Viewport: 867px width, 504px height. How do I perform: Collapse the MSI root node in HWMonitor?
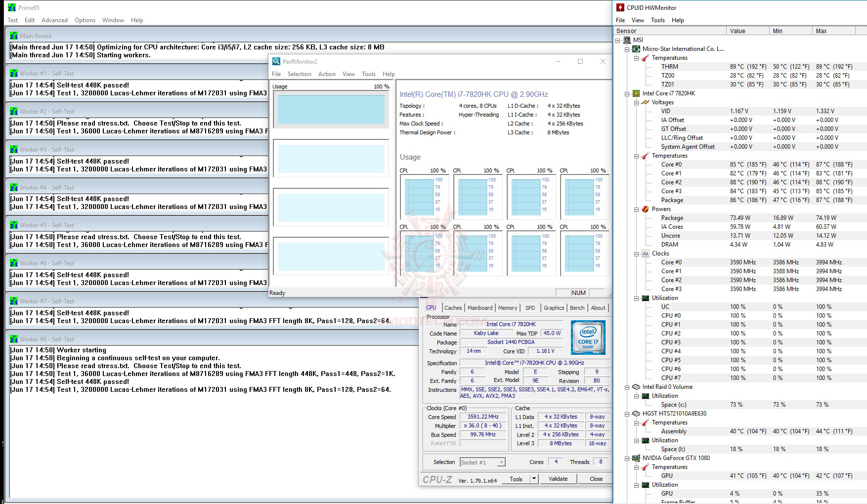coord(618,40)
